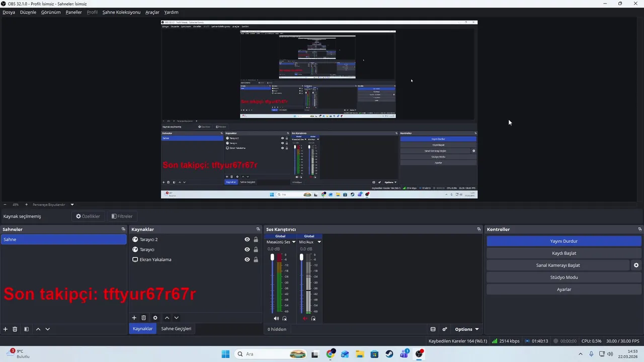
Task: Show hidden icons in system tray
Action: [581, 354]
